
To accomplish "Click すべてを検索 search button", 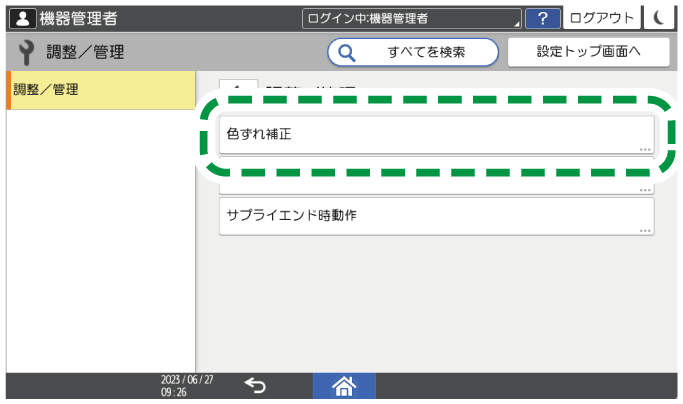I will click(413, 52).
